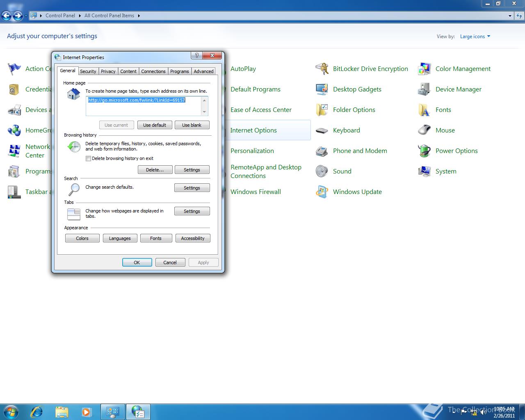Click the Languages button
Viewport: 525px width, 420px height.
[120, 238]
